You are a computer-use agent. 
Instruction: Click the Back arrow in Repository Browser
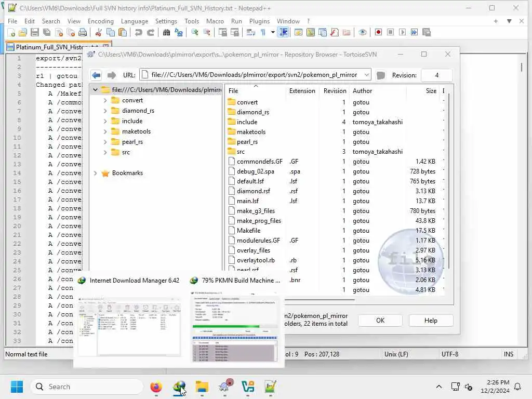[96, 75]
